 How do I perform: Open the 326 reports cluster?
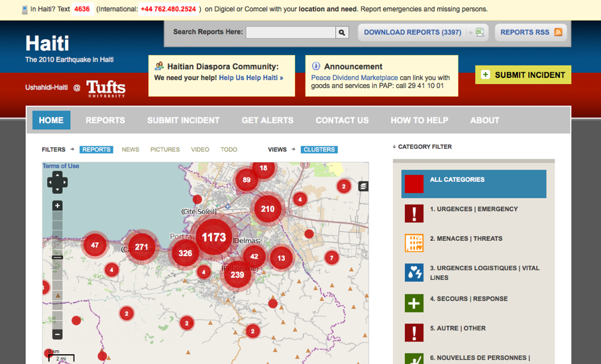tap(185, 253)
